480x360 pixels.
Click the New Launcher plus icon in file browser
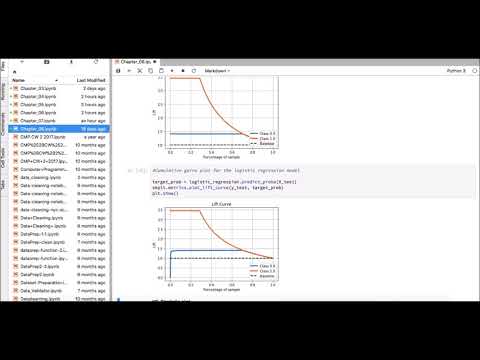(x=22, y=62)
